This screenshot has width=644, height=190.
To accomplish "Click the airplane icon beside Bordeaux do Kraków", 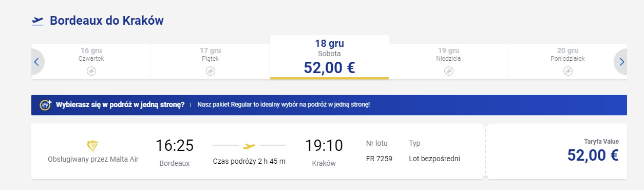I will point(37,21).
